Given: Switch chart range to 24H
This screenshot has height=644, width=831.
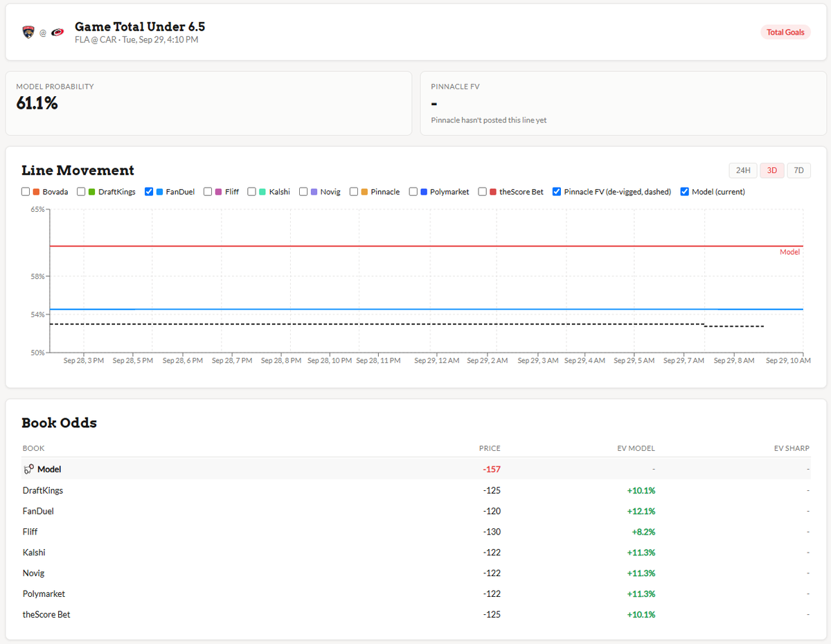Looking at the screenshot, I should click(x=743, y=170).
